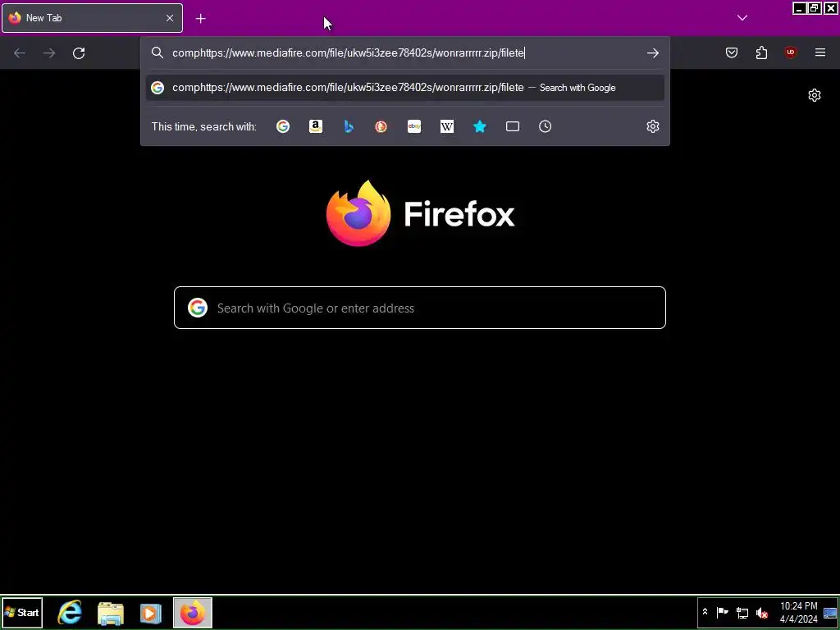Search open tabs via tabs icon

(x=513, y=126)
